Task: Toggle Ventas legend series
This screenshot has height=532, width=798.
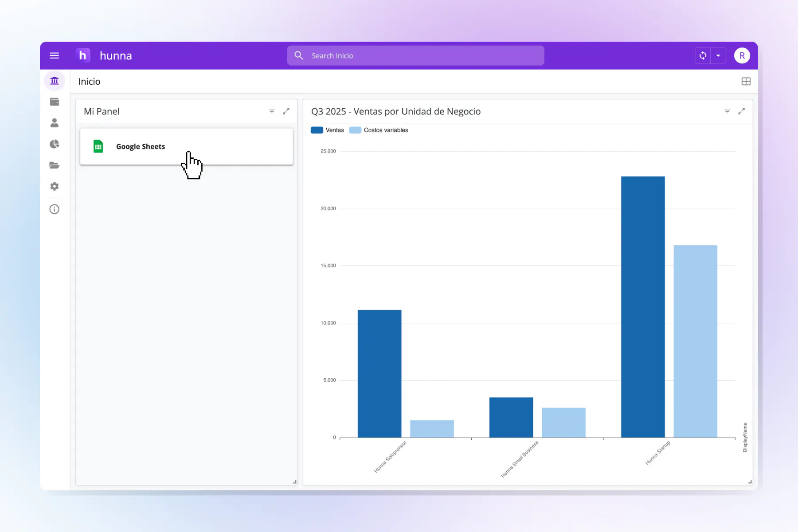Action: 328,130
